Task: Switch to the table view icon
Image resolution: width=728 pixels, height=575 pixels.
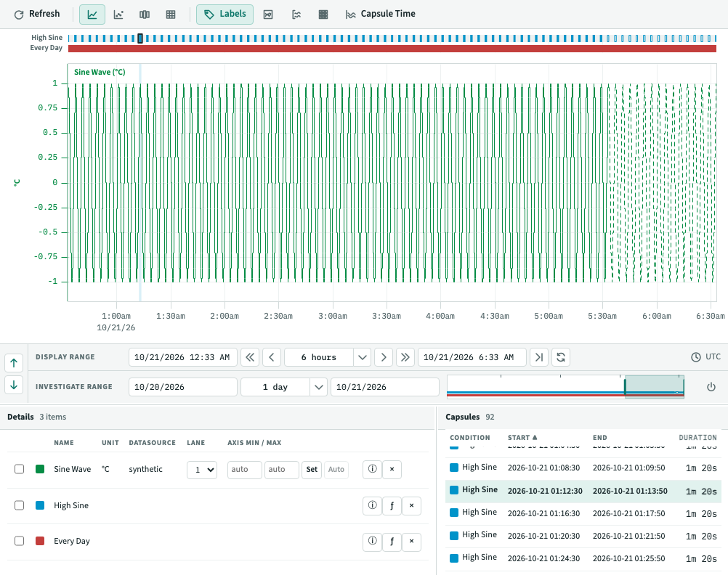Action: (x=171, y=15)
